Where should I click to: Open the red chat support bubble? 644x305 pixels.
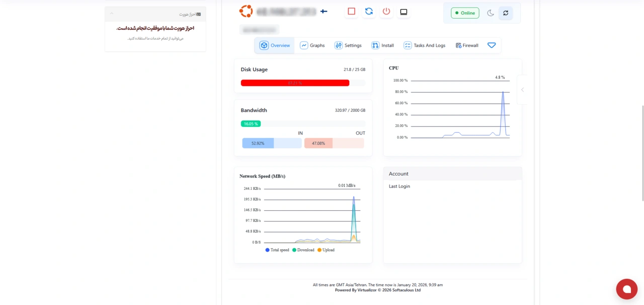click(x=626, y=289)
